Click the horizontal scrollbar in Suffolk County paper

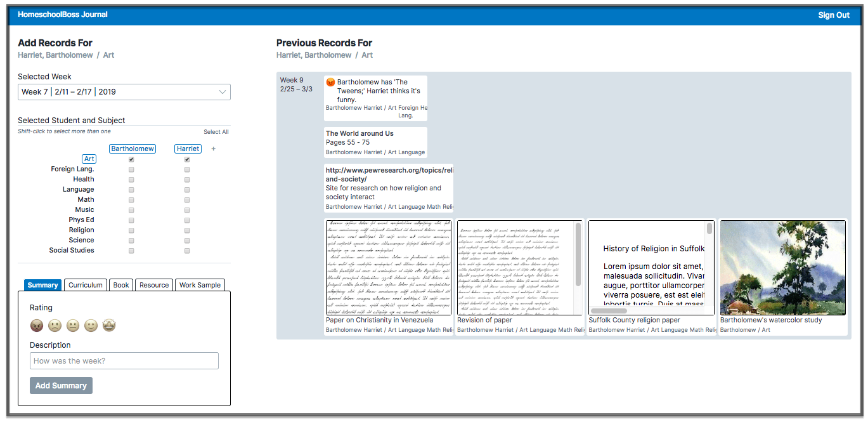609,311
